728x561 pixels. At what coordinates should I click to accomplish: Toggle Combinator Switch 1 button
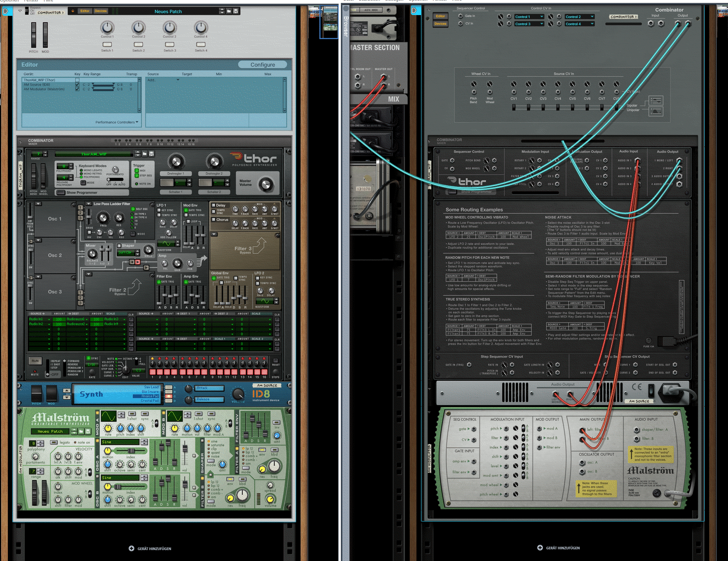[x=107, y=44]
